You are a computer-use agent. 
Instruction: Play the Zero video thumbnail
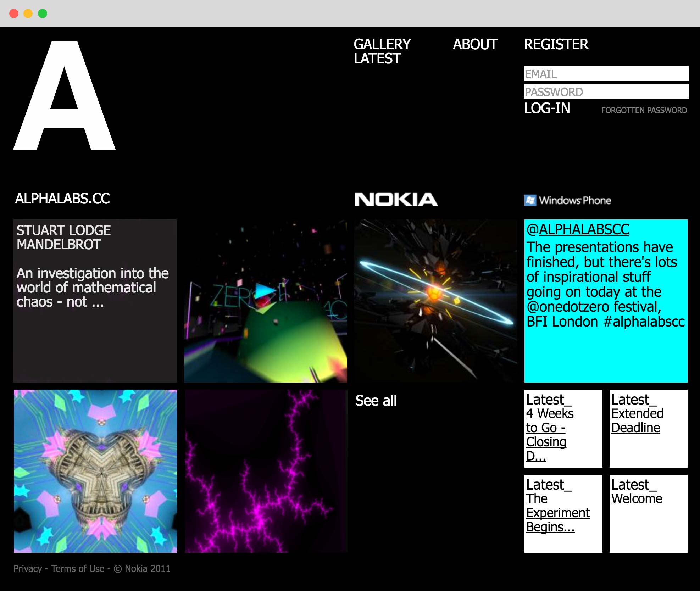266,301
